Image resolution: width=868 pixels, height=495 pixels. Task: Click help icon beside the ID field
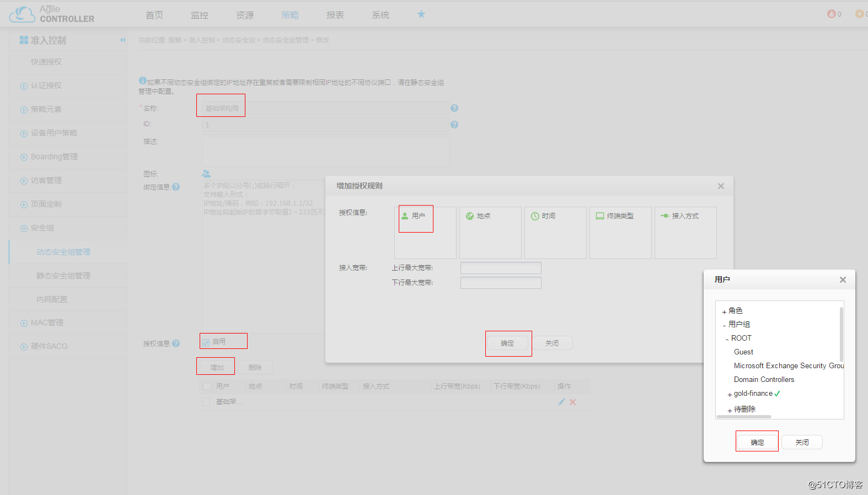click(454, 125)
